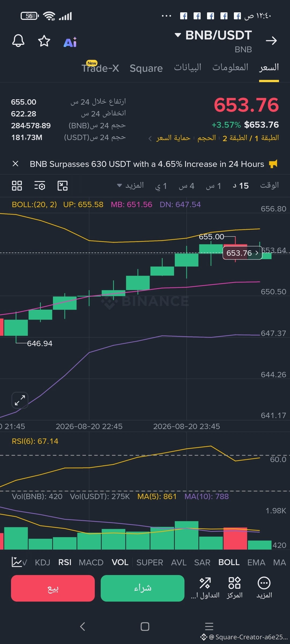Screen dimensions: 290x644
Task: Open the البيانات tab
Action: (187, 67)
